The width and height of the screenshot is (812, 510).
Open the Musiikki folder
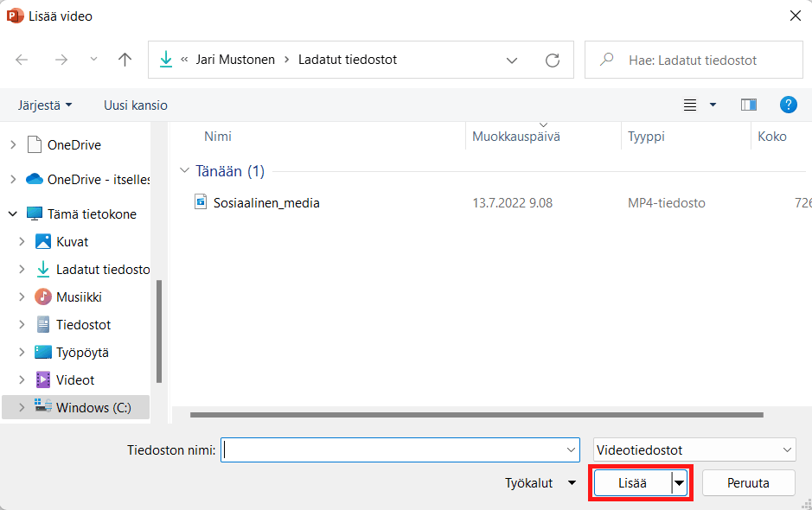click(x=79, y=297)
